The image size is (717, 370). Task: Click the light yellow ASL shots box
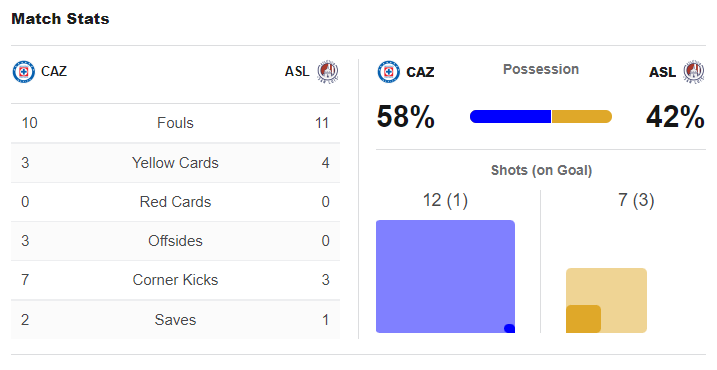606,300
